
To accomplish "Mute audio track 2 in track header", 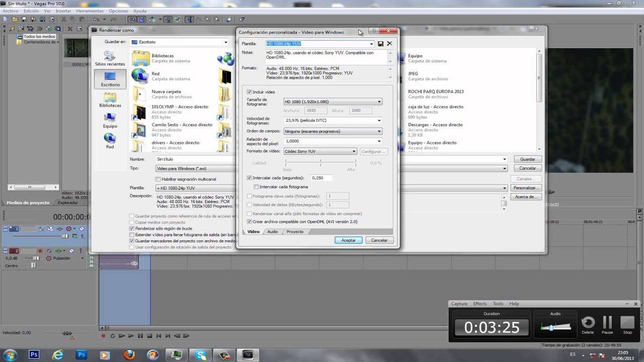I will tap(71, 251).
